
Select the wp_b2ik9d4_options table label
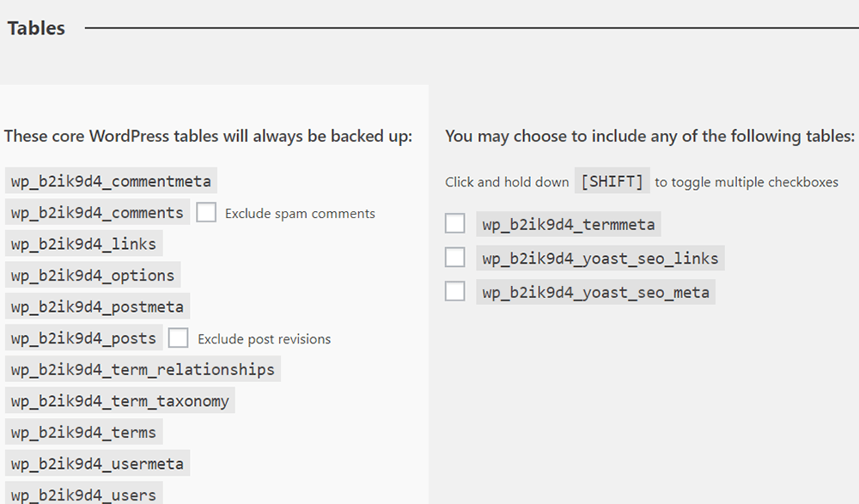tap(93, 276)
